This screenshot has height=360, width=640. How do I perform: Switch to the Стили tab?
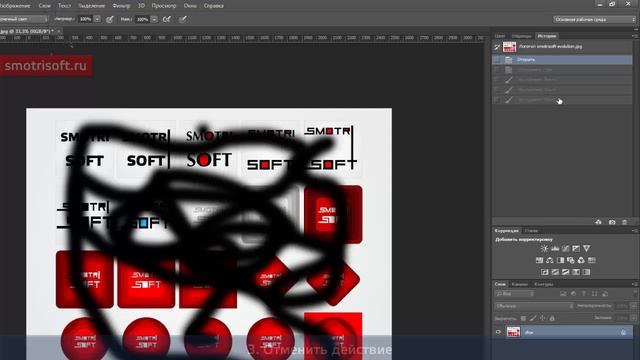(x=531, y=231)
